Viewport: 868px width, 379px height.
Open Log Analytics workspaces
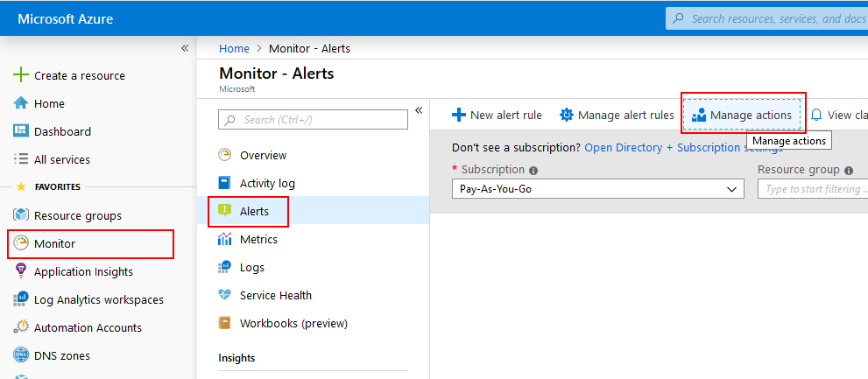point(98,300)
